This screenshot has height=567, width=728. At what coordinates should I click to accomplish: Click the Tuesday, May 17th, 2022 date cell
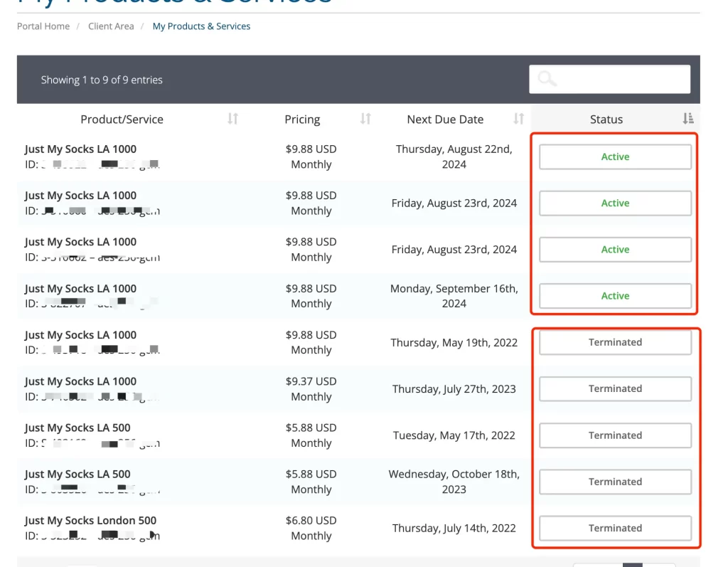454,435
